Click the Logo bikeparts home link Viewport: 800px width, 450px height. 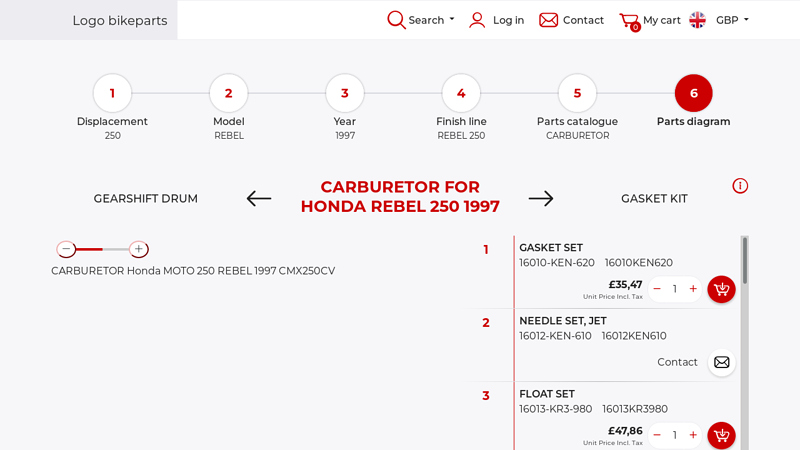click(120, 20)
